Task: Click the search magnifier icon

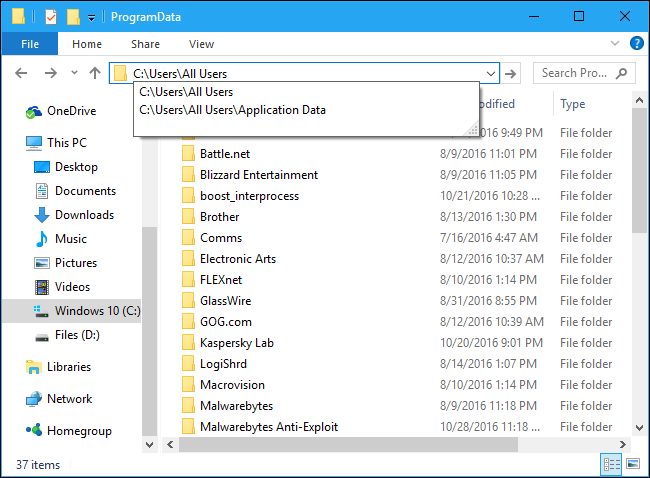Action: point(622,73)
